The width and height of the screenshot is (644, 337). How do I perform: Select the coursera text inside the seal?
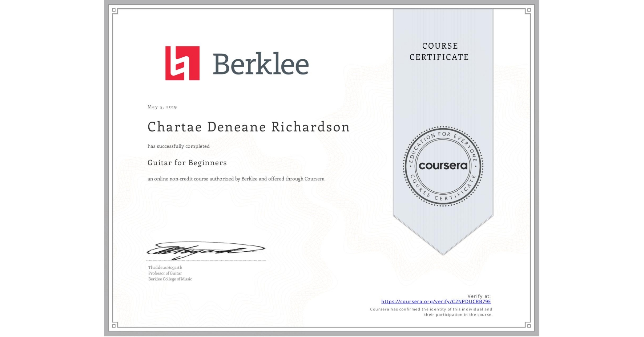[443, 166]
